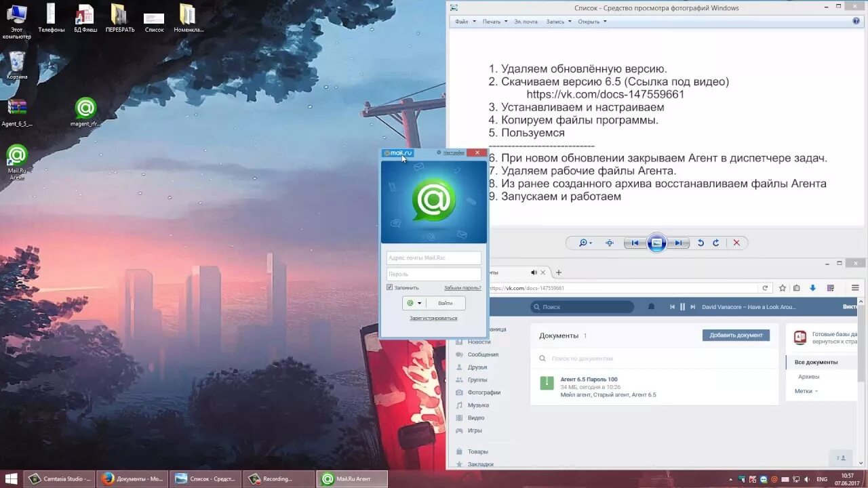Click the Войти button
The height and width of the screenshot is (488, 868).
coord(446,303)
